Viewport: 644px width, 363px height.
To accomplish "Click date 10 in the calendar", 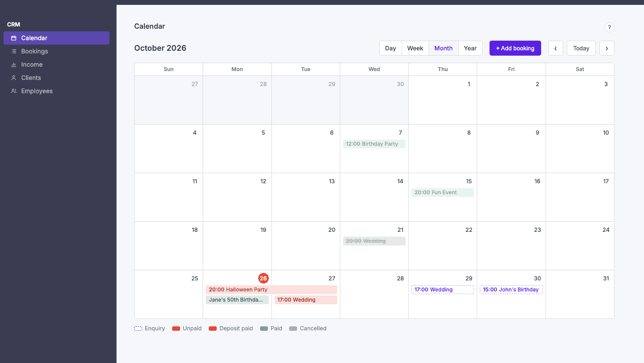I will pyautogui.click(x=606, y=132).
